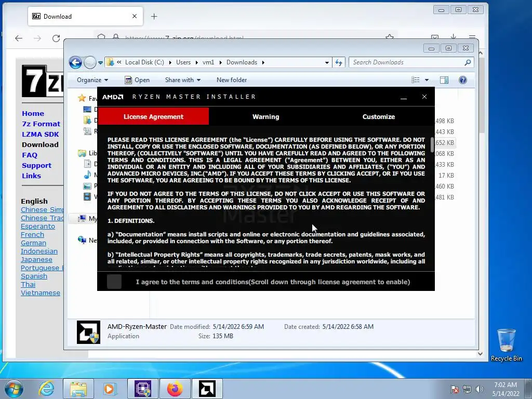The image size is (532, 399).
Task: Open Explorer recent locations dropdown arrow
Action: click(x=100, y=63)
